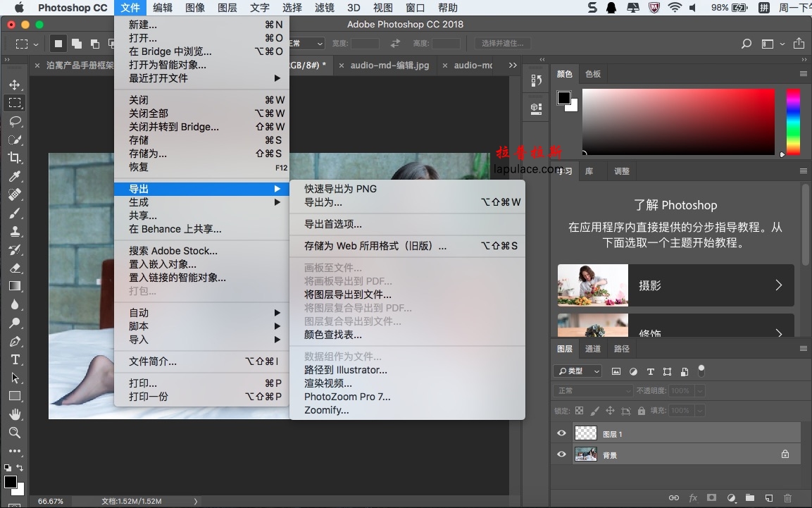This screenshot has height=508, width=812.
Task: Select the Lasso tool
Action: [15, 121]
